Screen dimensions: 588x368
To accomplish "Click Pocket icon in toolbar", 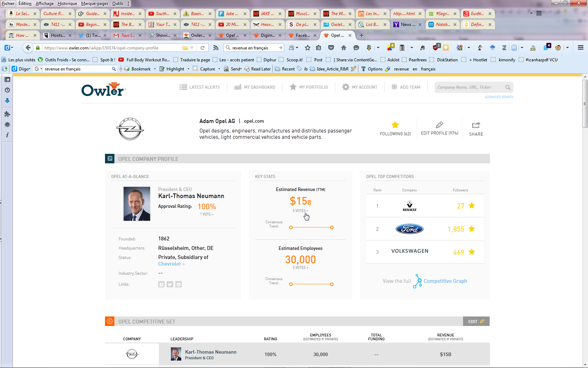I will coord(331,48).
